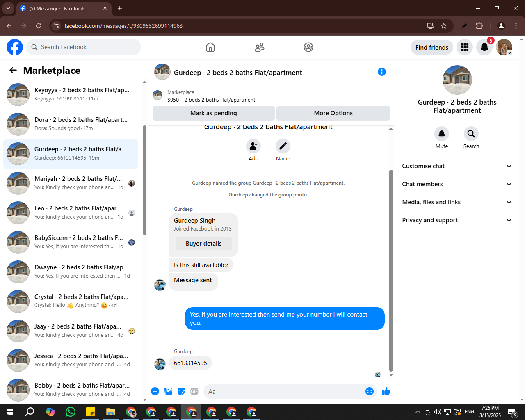Image resolution: width=525 pixels, height=420 pixels.
Task: Open the tab search dropdown in Chrome
Action: click(8, 8)
